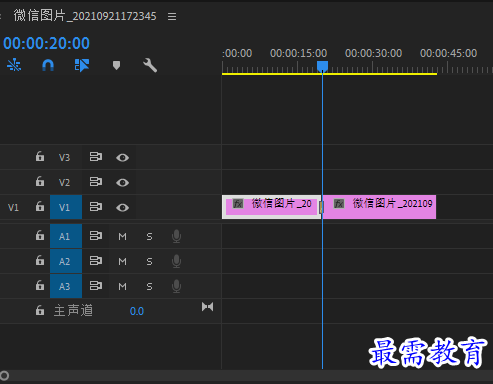Mute the A1 audio track

click(x=122, y=237)
